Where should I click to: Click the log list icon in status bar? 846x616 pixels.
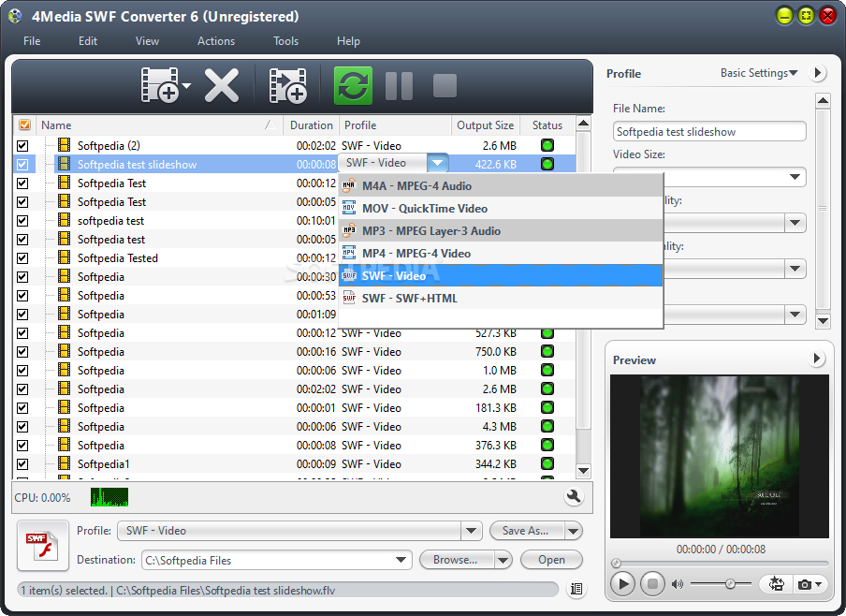coord(576,589)
